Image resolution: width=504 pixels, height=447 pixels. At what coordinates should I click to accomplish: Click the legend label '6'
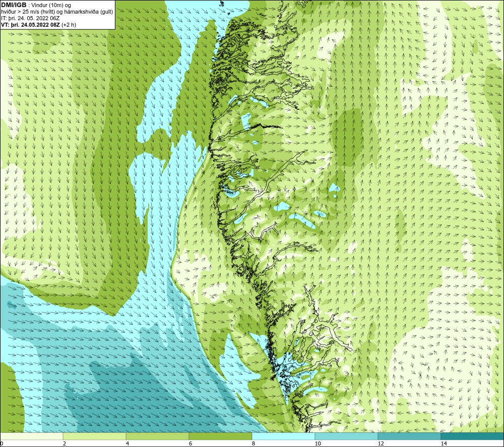click(x=191, y=443)
